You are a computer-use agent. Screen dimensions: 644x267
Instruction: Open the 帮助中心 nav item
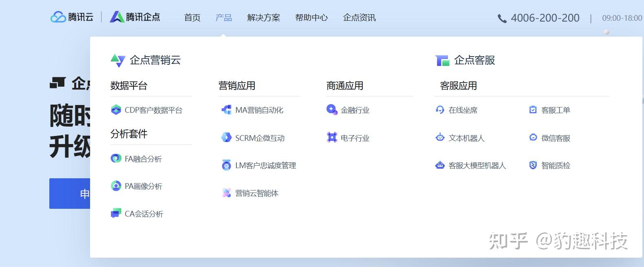(x=311, y=18)
